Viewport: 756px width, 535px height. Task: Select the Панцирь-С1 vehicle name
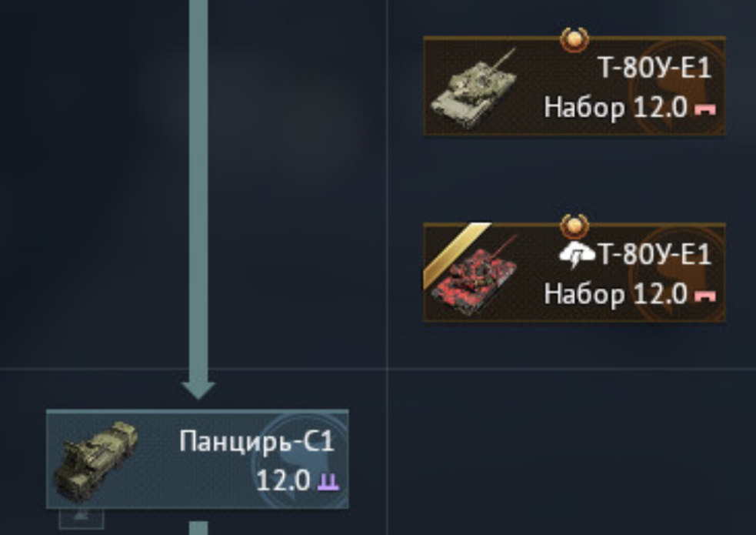(257, 441)
